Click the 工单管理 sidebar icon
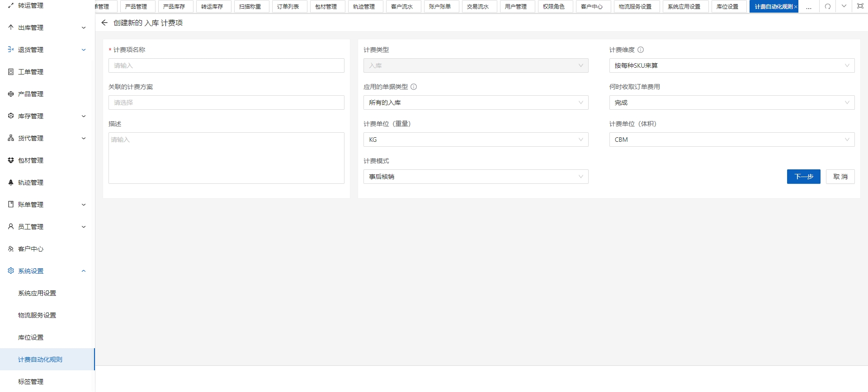This screenshot has height=392, width=868. tap(11, 71)
